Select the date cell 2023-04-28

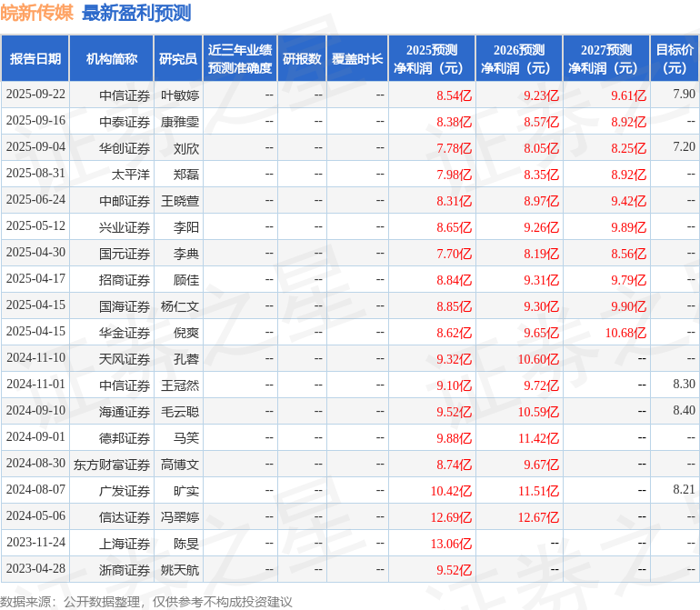pos(35,568)
